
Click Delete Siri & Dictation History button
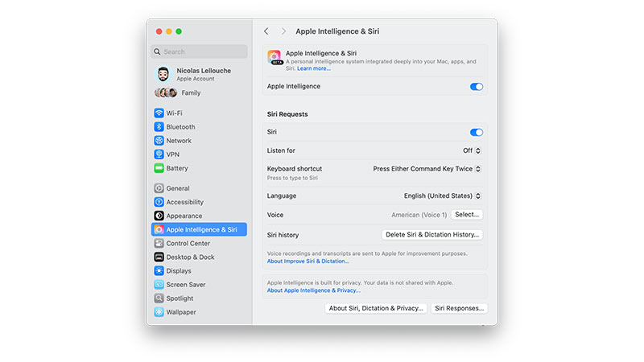click(x=432, y=235)
